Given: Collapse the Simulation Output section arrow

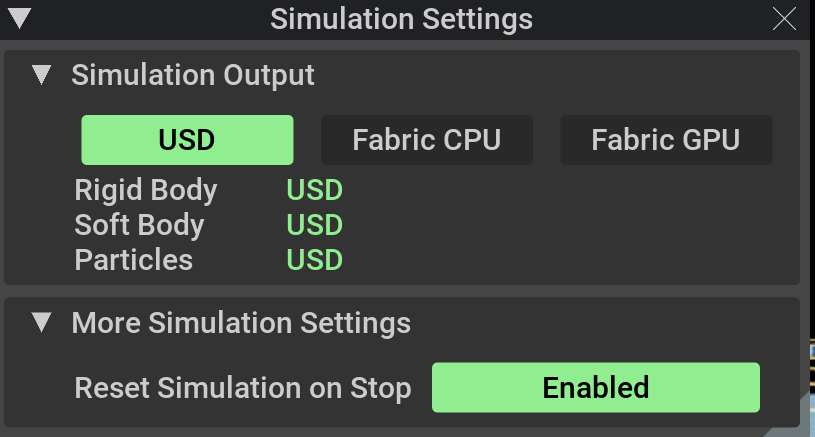Looking at the screenshot, I should pos(41,75).
